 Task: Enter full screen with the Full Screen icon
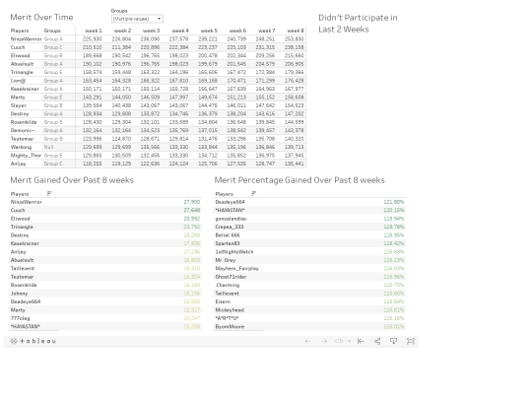[x=411, y=341]
